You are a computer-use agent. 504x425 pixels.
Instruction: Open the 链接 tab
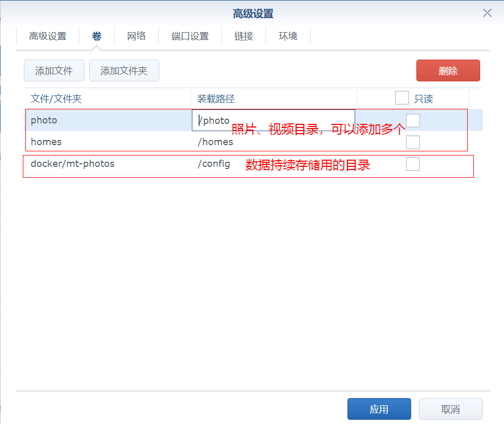244,36
